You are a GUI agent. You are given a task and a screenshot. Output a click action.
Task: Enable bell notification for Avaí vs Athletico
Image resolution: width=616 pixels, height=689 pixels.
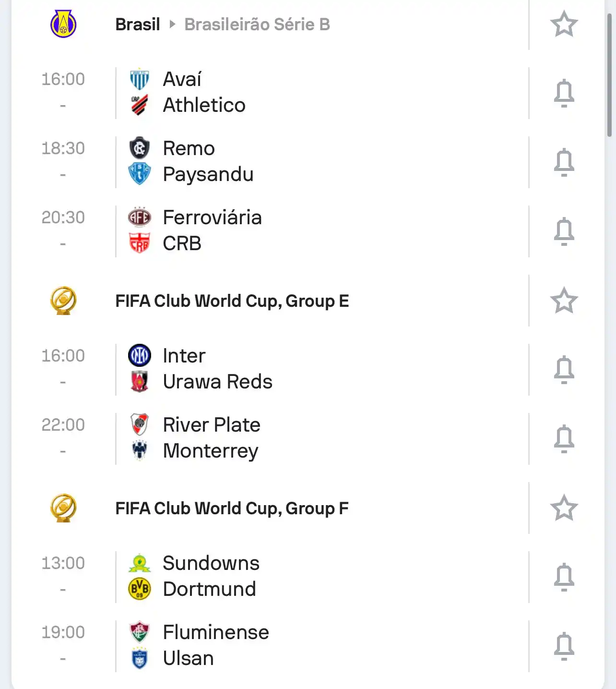pos(564,93)
